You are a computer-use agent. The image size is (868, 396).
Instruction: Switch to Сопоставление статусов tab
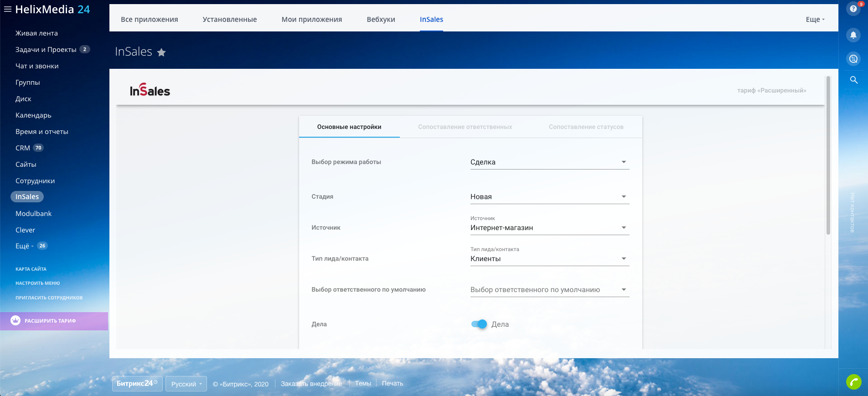point(586,127)
